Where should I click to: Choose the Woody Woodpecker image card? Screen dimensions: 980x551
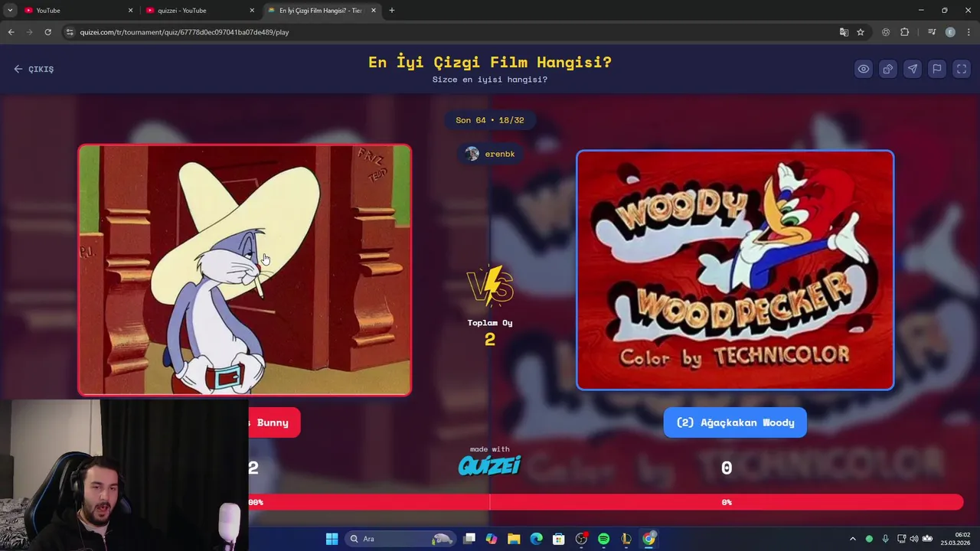(735, 270)
